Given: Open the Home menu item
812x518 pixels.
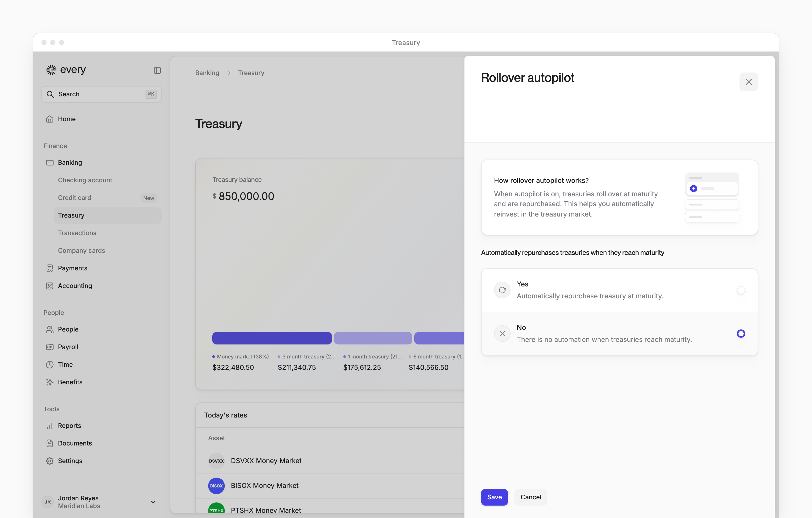Looking at the screenshot, I should 101,119.
